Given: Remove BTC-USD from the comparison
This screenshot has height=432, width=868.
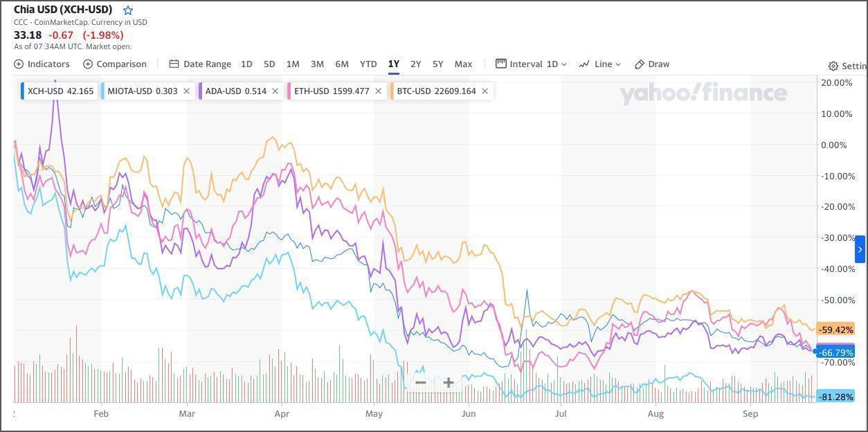Looking at the screenshot, I should click(485, 91).
